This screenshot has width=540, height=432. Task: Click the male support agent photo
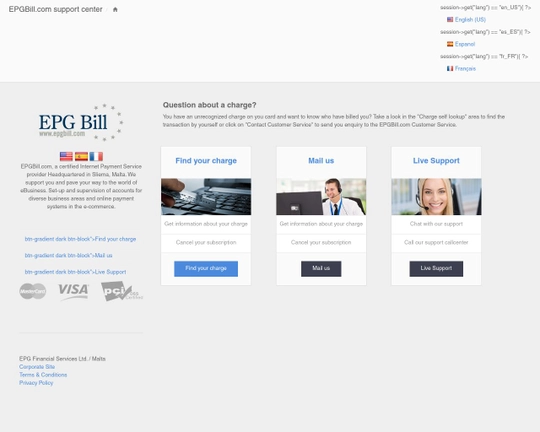click(321, 197)
